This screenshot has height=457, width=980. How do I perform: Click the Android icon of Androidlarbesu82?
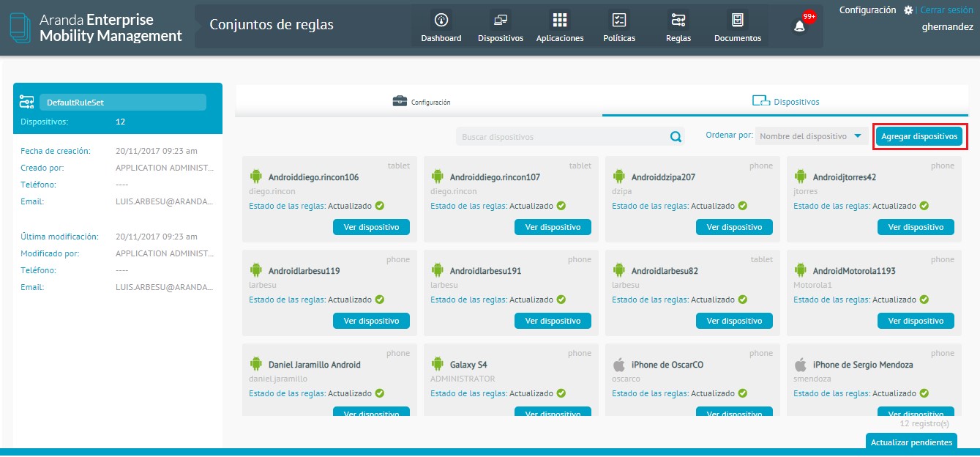[x=619, y=270]
